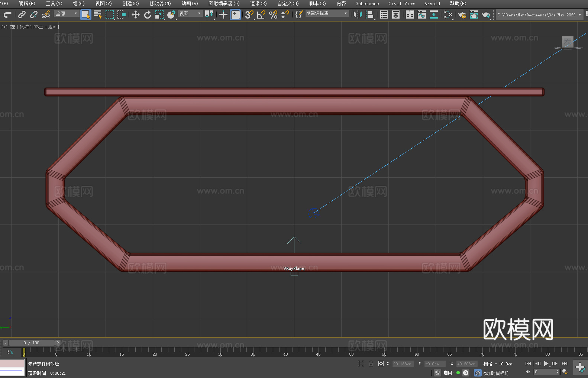The height and width of the screenshot is (378, 588).
Task: Click the Render Production teapot icon
Action: coord(486,14)
